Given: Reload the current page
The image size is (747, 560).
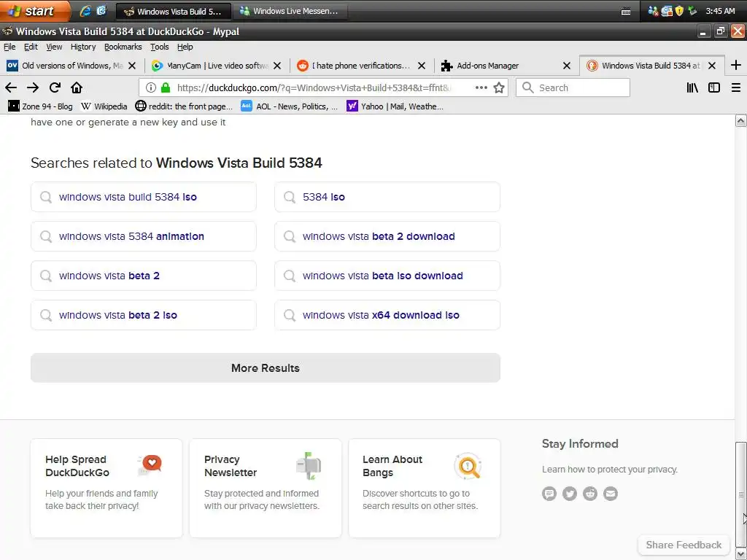Looking at the screenshot, I should [x=55, y=87].
